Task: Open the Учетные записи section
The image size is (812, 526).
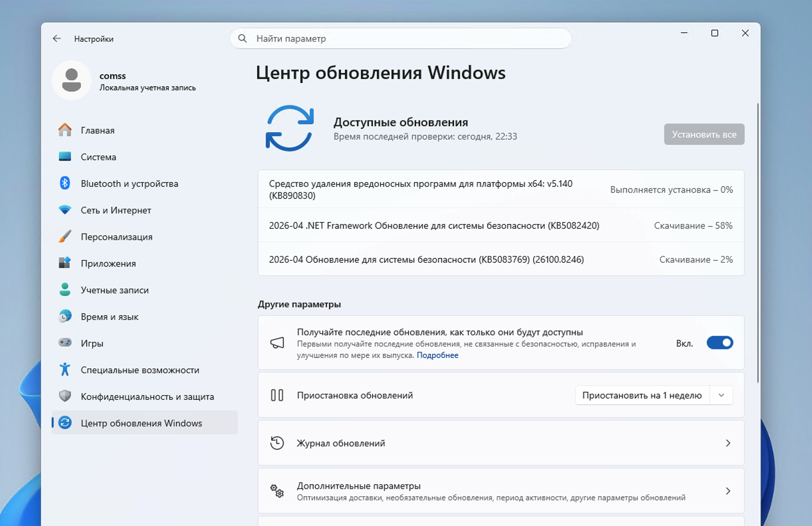Action: click(115, 290)
